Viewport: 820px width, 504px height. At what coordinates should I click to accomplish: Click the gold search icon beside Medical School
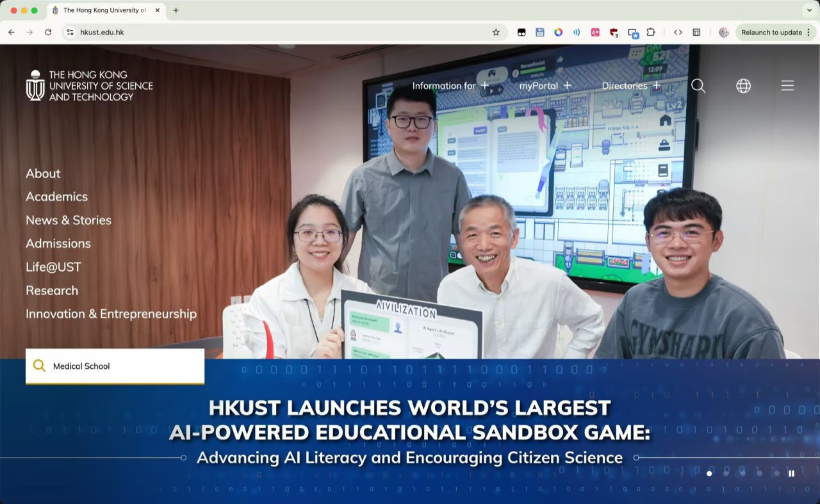[x=39, y=366]
